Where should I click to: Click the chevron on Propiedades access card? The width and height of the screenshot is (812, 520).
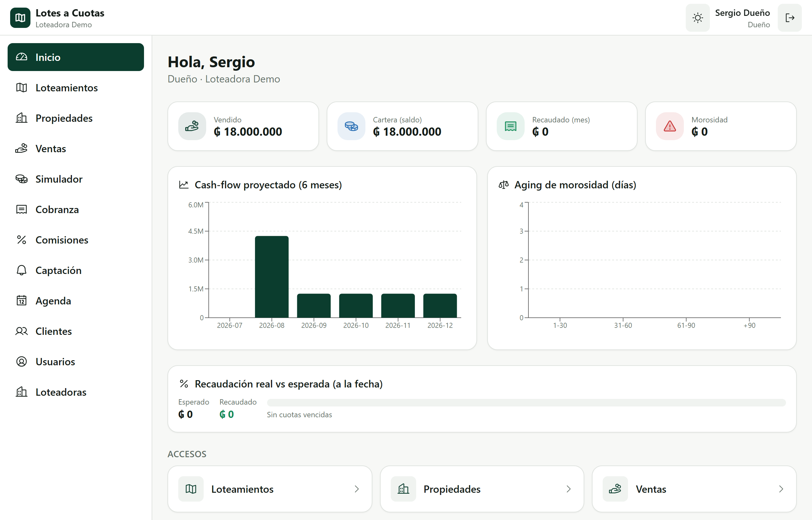[x=569, y=489]
